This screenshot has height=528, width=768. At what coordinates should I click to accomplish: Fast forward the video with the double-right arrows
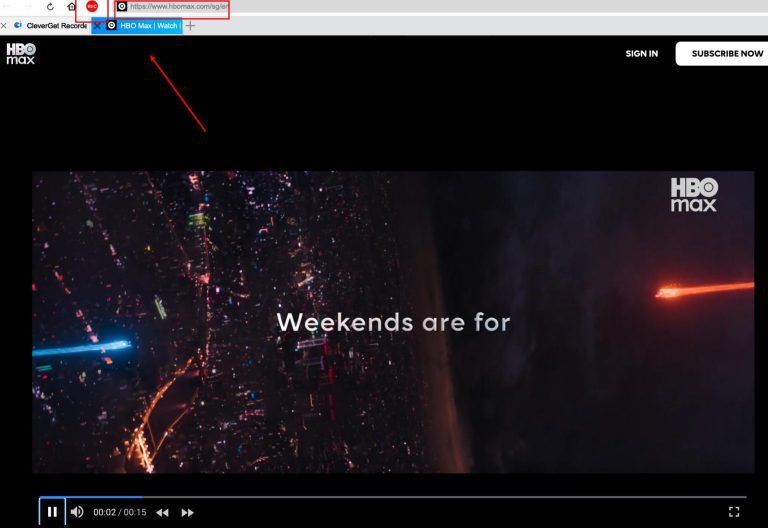(187, 512)
